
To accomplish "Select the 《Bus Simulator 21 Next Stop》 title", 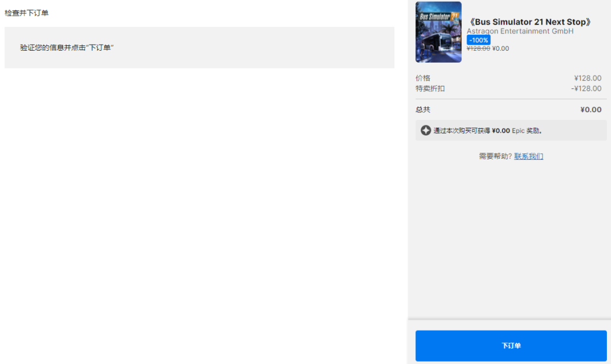I will coord(530,22).
